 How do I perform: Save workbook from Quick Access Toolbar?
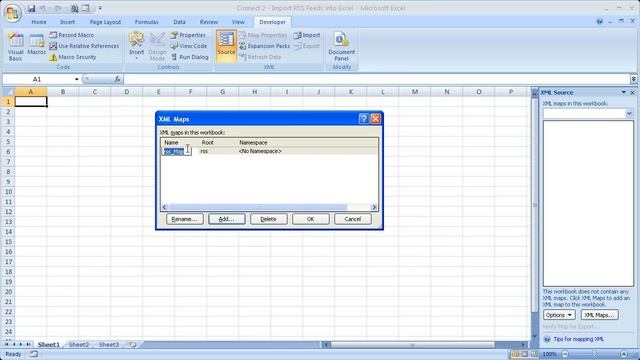point(31,8)
